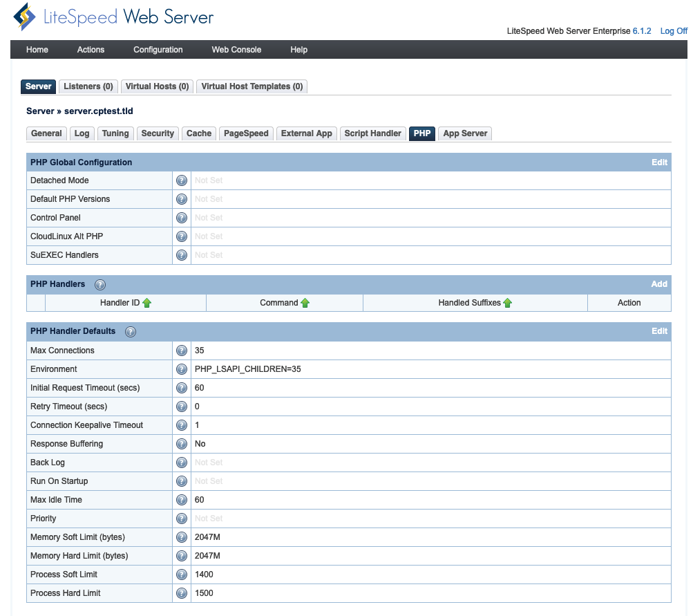This screenshot has height=616, width=693.
Task: Open the Help menu
Action: click(298, 50)
